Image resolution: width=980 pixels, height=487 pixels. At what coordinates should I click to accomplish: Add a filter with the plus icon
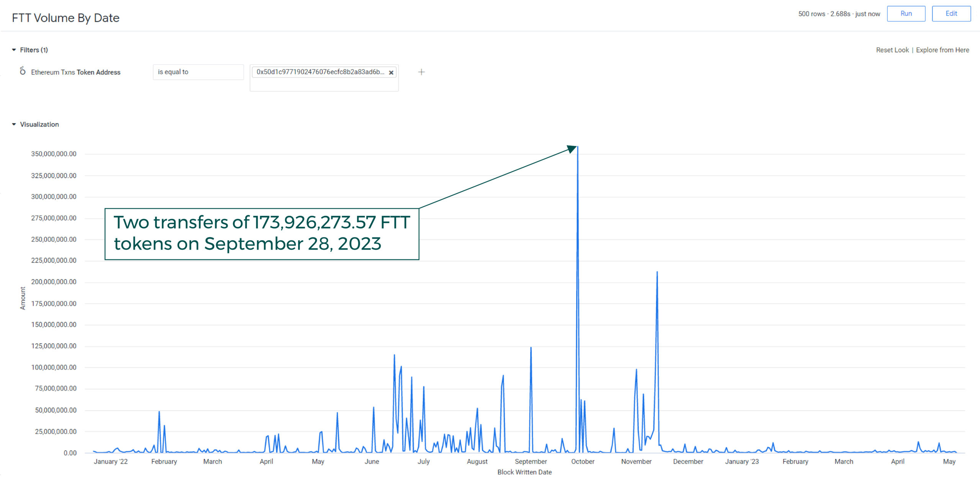point(421,72)
